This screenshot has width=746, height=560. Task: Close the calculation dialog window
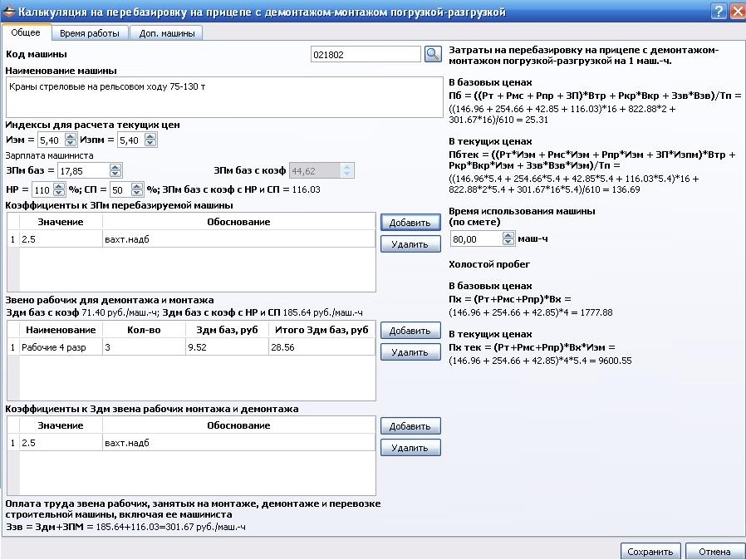tap(738, 11)
